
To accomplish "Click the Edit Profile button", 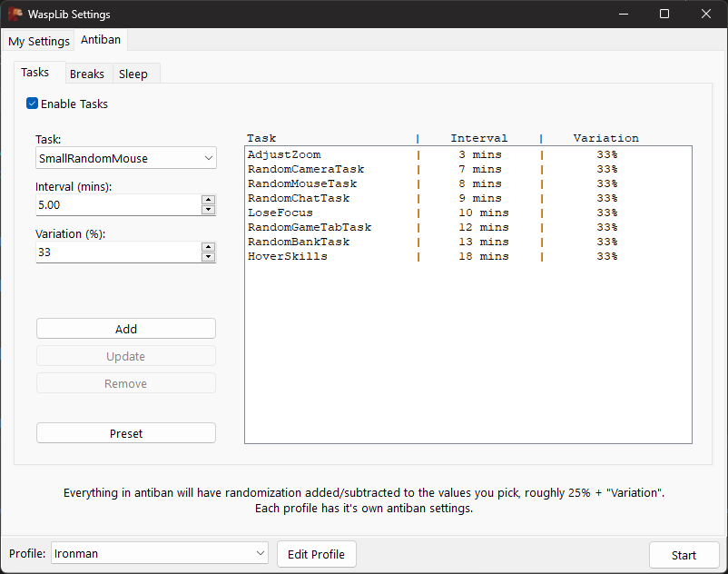I will (316, 554).
